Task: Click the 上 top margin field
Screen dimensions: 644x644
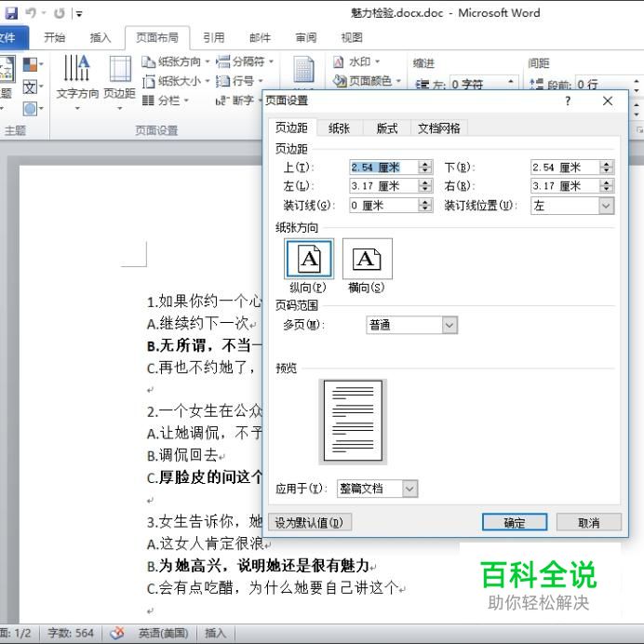Action: [x=384, y=168]
